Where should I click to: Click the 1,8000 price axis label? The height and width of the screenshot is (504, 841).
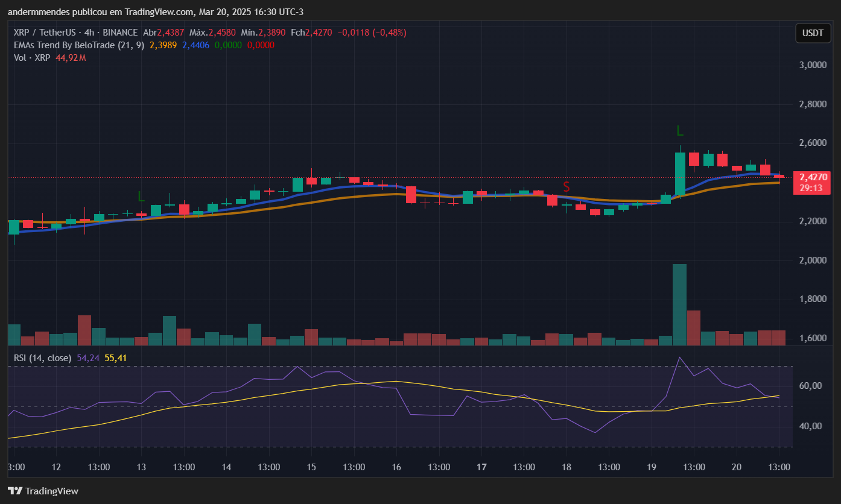pos(812,300)
